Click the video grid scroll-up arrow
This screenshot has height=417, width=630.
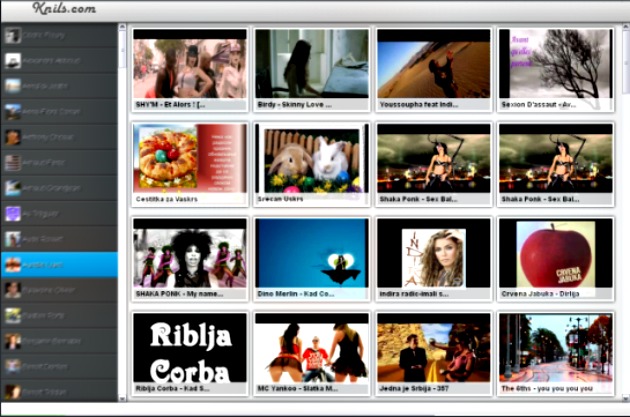[626, 27]
